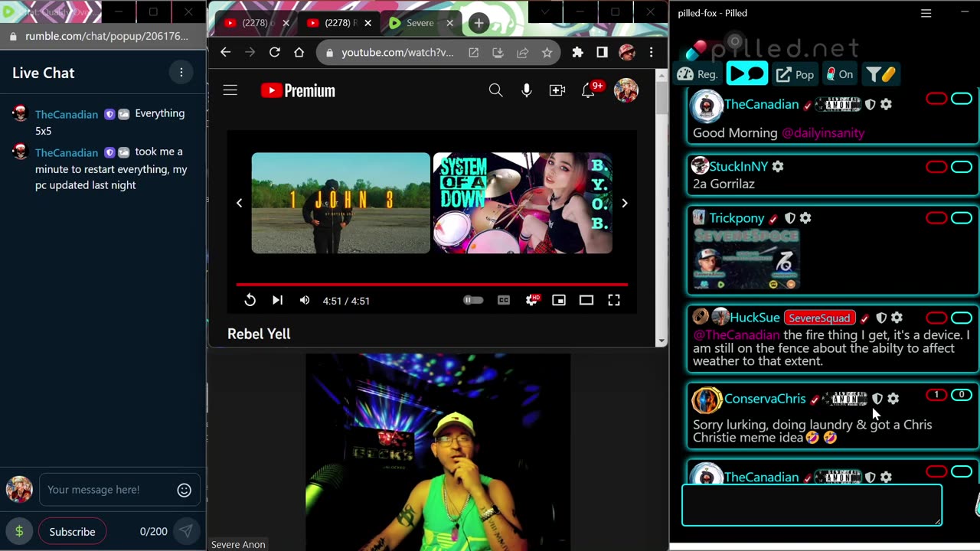This screenshot has width=980, height=551.
Task: Open the YouTube guide hamburger menu
Action: pyautogui.click(x=230, y=90)
